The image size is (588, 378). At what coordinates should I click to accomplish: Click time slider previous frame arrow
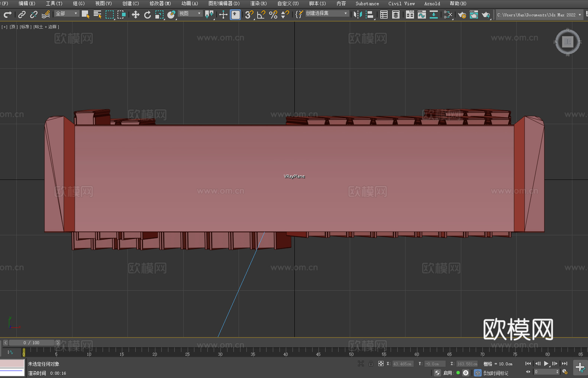coord(5,343)
